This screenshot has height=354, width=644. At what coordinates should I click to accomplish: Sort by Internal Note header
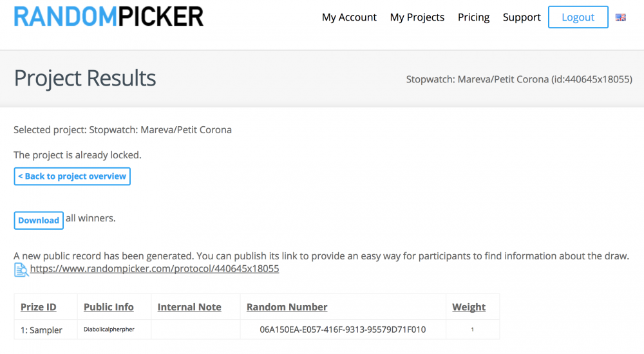(x=189, y=307)
